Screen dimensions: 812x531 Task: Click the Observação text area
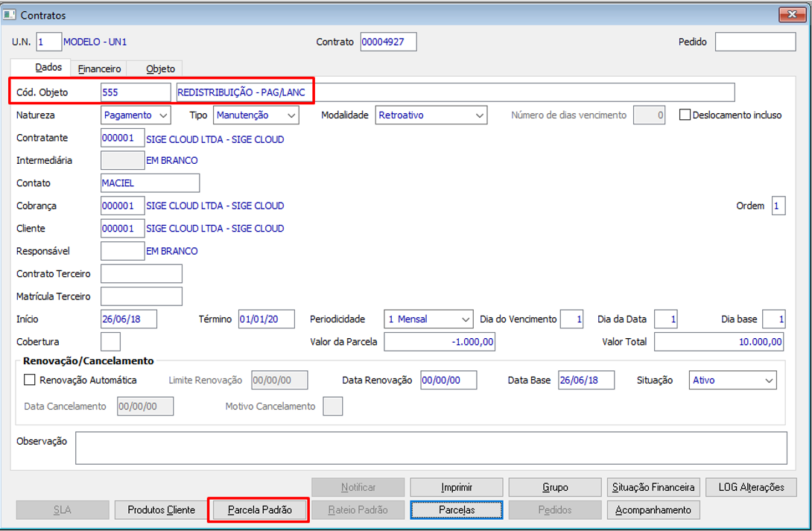click(431, 448)
